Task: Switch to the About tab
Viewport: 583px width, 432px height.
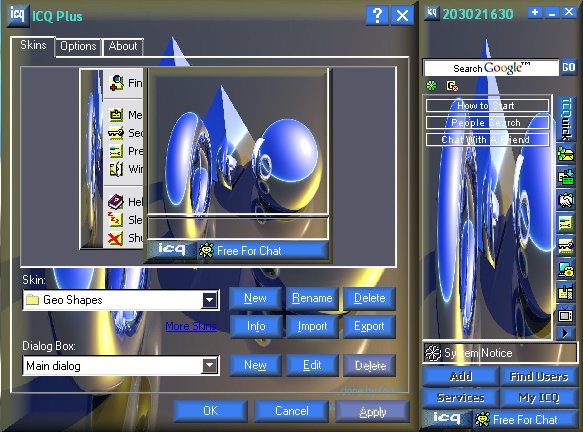Action: 123,46
